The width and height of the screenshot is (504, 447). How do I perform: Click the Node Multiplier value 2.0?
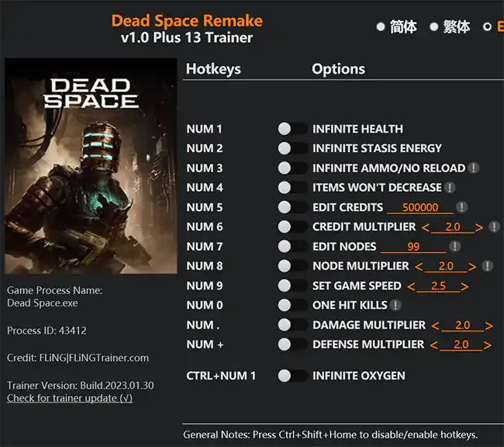446,266
